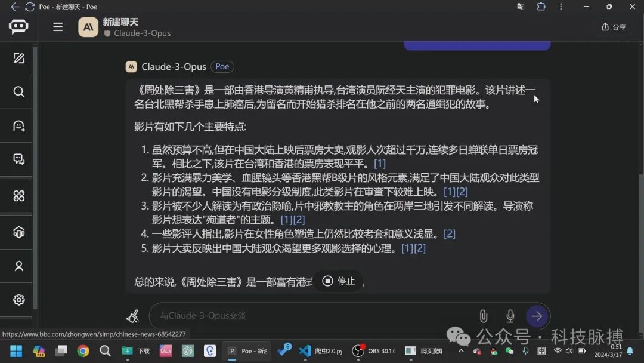This screenshot has height=363, width=644.
Task: Open the profile icon in sidebar
Action: tap(19, 266)
